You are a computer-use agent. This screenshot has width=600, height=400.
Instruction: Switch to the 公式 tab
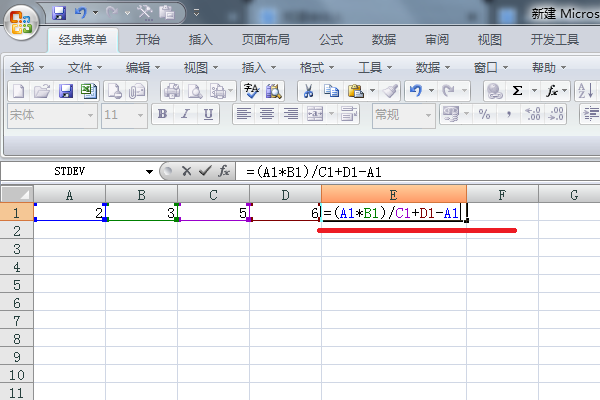tap(331, 39)
